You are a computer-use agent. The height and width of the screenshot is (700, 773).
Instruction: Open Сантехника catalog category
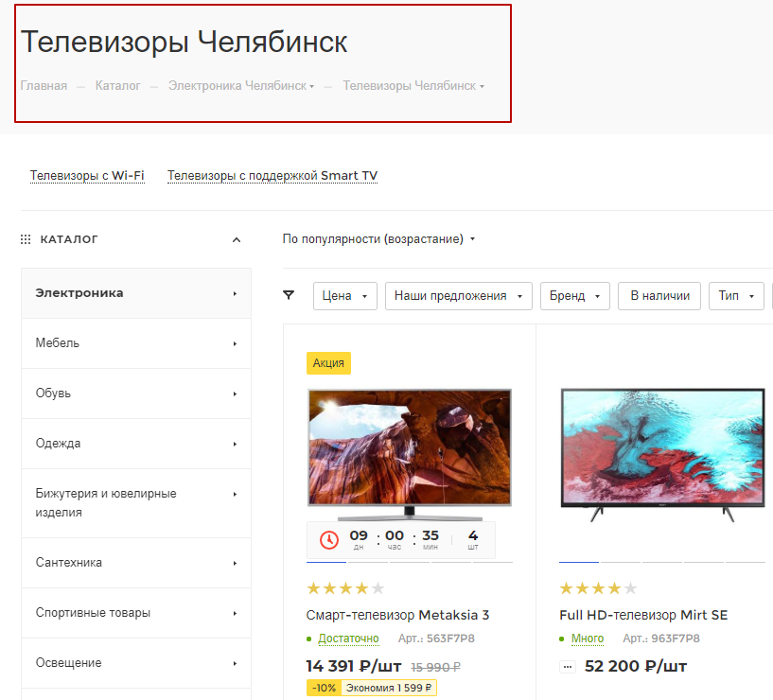(x=136, y=563)
